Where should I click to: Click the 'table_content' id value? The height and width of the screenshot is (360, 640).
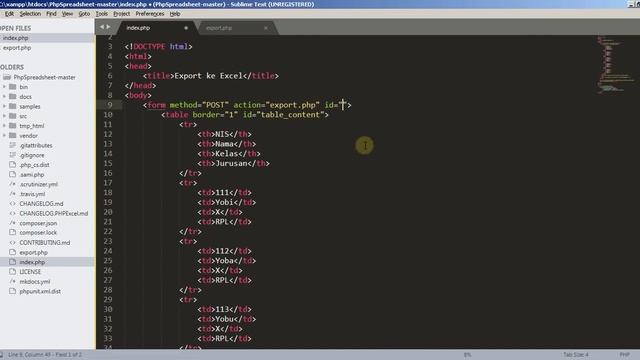[290, 115]
